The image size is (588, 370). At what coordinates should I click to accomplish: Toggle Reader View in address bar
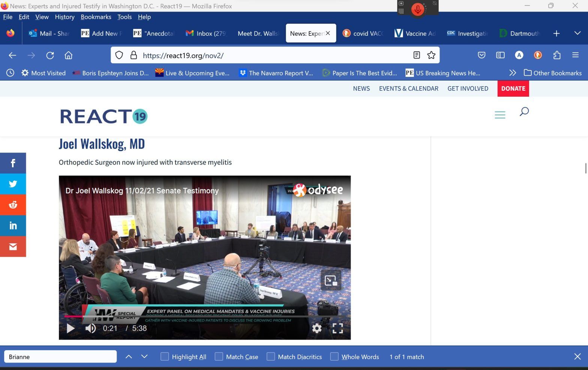pyautogui.click(x=416, y=55)
